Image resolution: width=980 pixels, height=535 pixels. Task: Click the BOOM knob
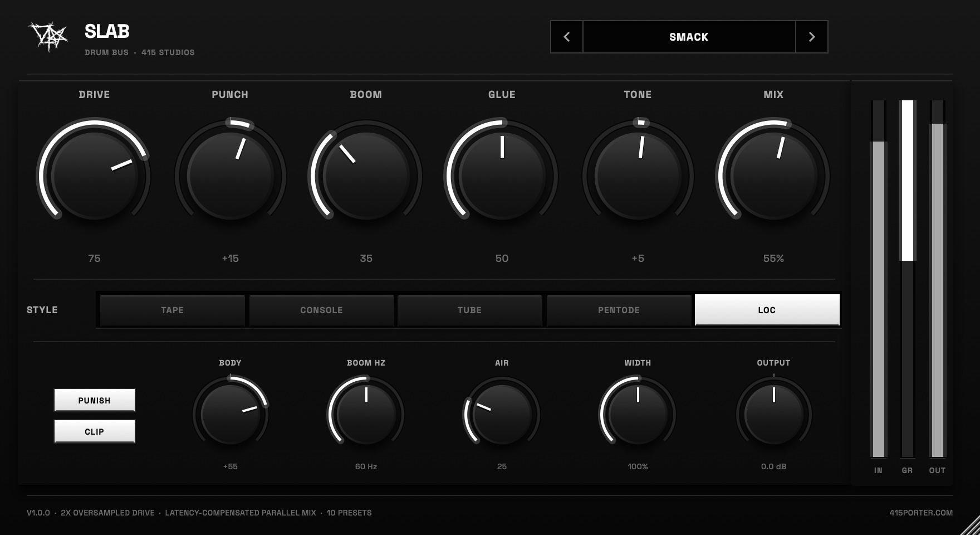pos(366,176)
